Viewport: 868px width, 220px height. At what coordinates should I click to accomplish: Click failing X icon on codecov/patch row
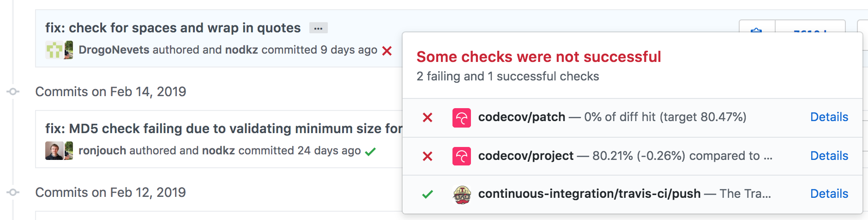point(428,117)
